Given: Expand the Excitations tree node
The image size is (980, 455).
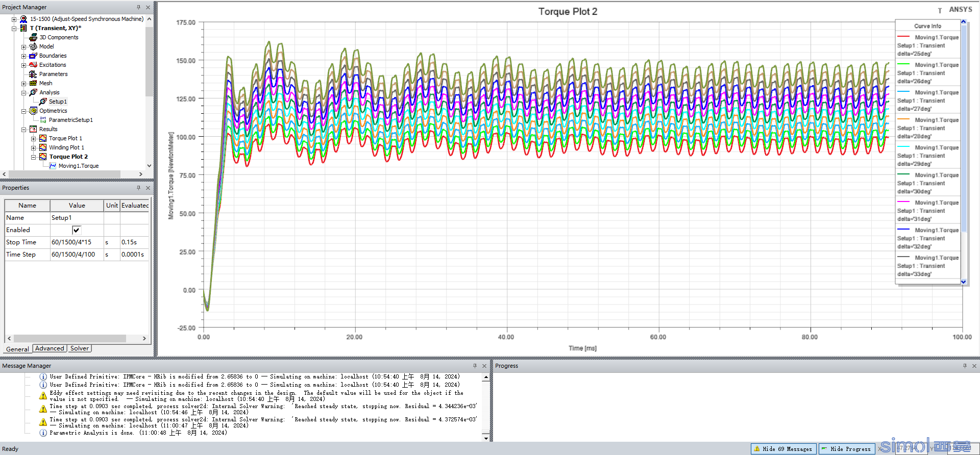Looking at the screenshot, I should click(x=23, y=65).
